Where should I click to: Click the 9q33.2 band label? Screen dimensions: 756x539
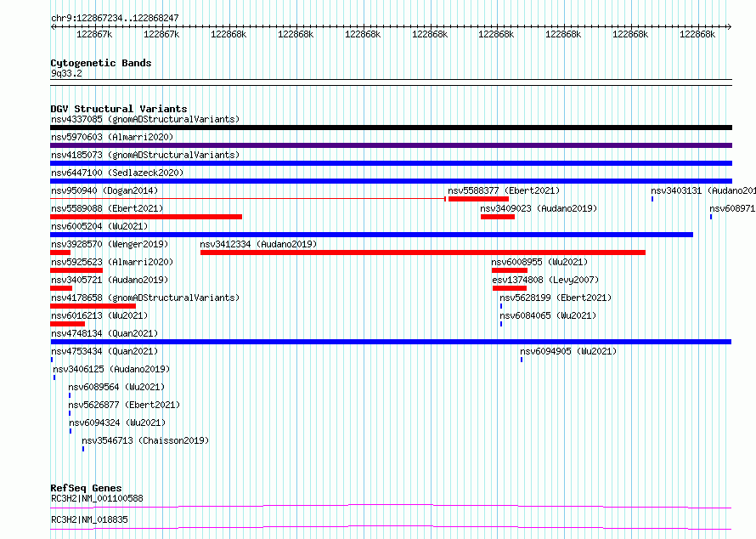(66, 73)
